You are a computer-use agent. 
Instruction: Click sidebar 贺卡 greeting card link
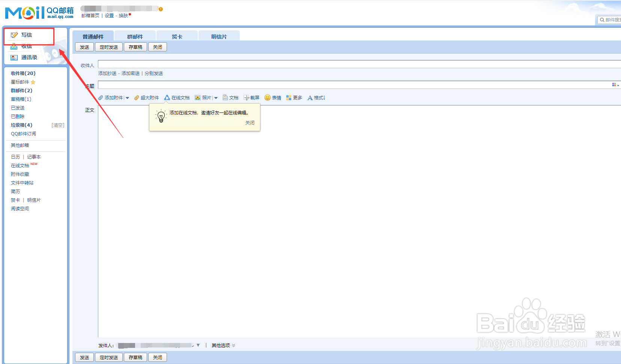coord(15,200)
